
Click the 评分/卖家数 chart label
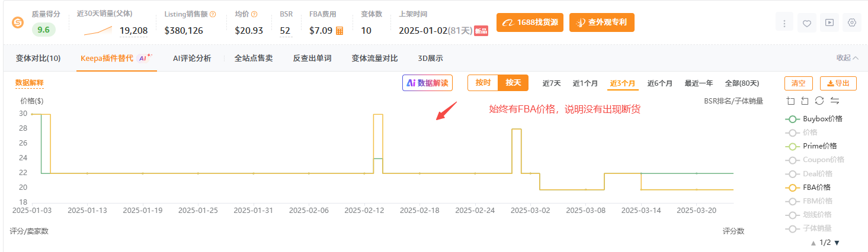point(29,231)
